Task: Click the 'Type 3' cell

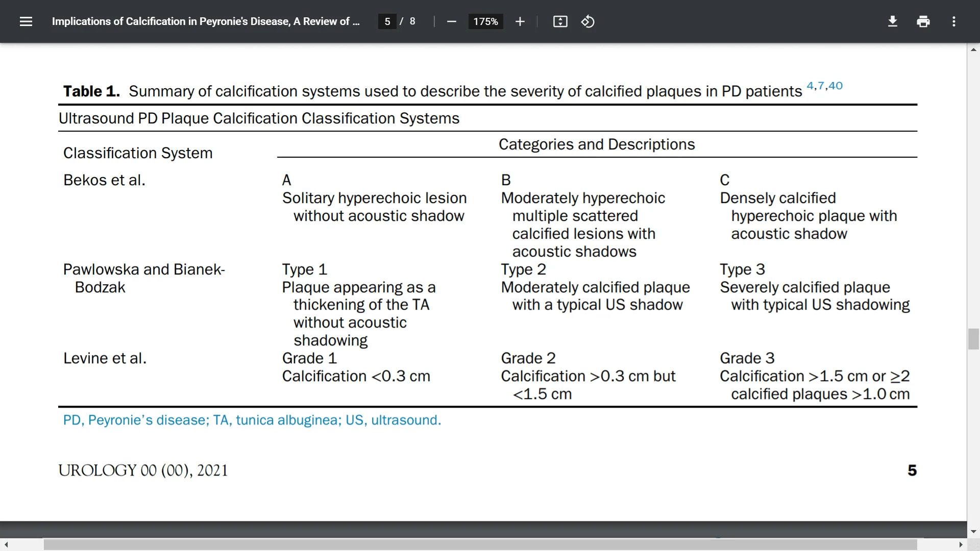Action: tap(742, 269)
